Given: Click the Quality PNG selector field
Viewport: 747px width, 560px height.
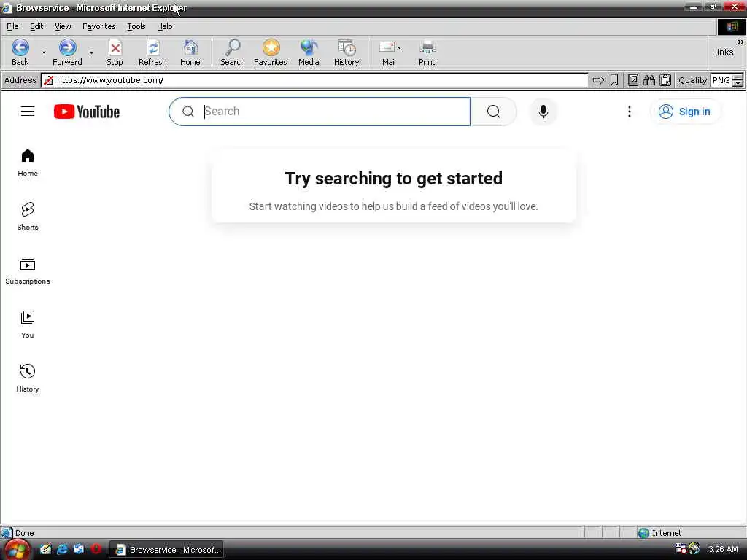Looking at the screenshot, I should tap(721, 80).
